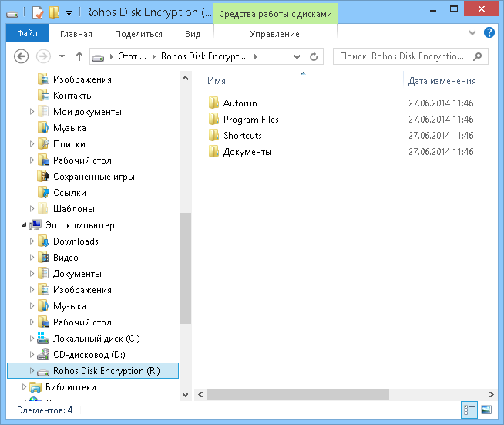Click the Видео folder icon in tree

(x=43, y=258)
